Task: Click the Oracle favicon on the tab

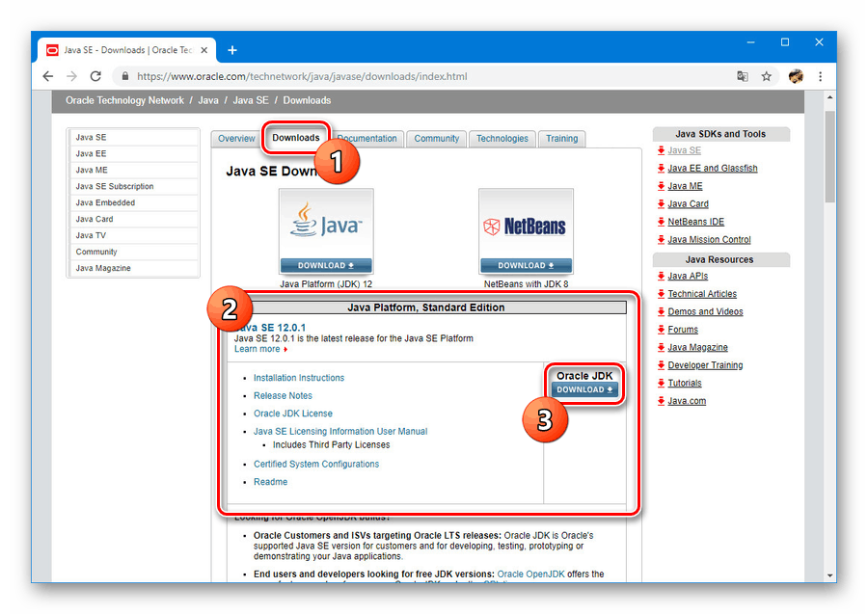Action: pos(52,50)
